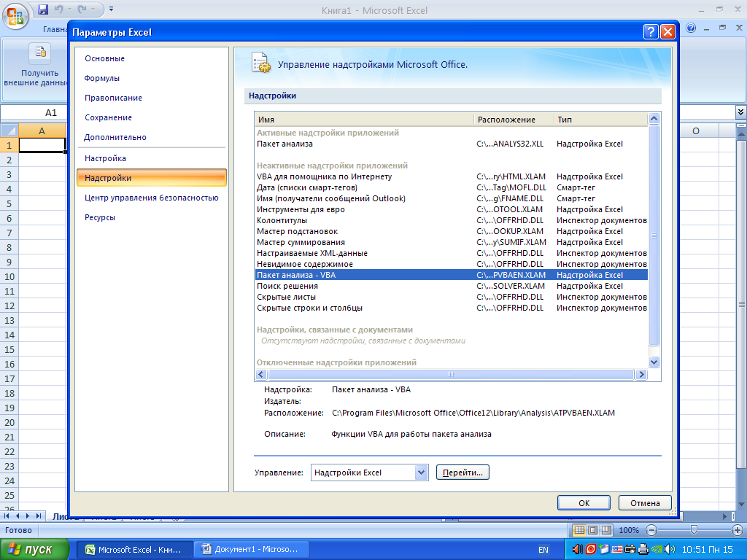Image resolution: width=747 pixels, height=560 pixels.
Task: Select the Правописание category
Action: pos(152,98)
